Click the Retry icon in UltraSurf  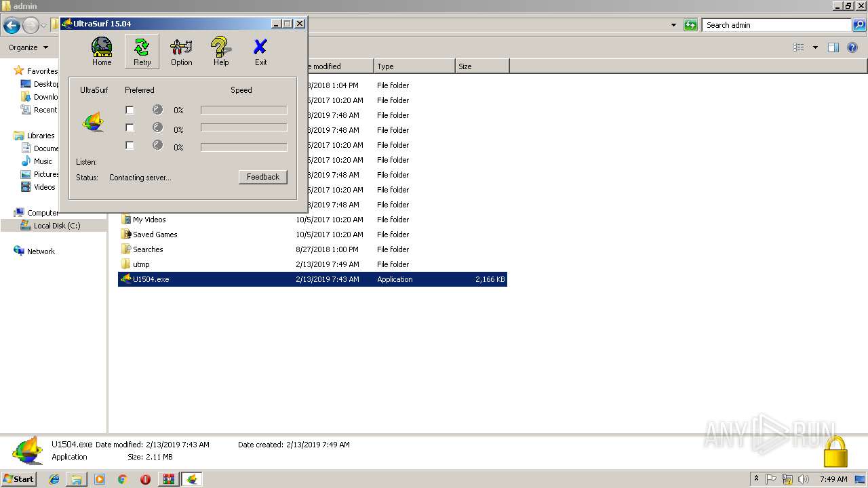coord(142,52)
